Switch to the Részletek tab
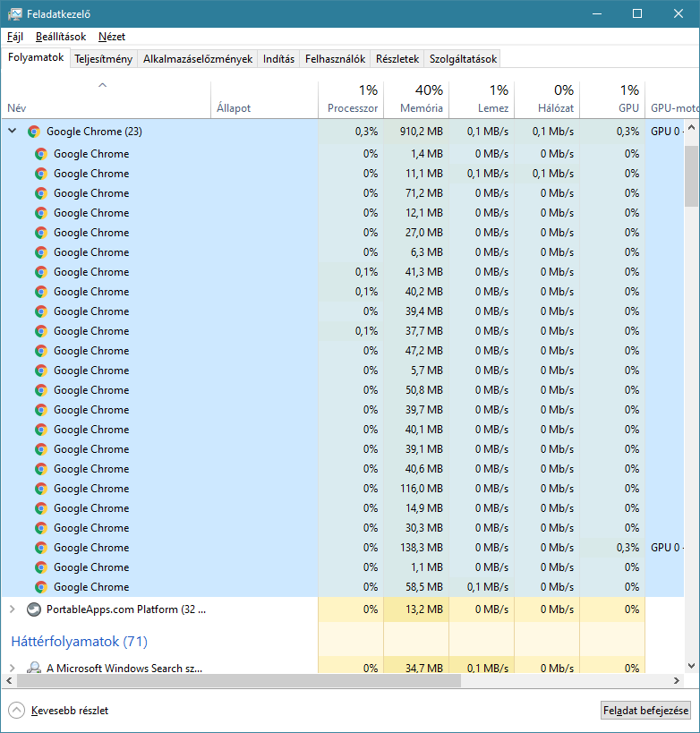Screen dimensions: 700x733 397,59
